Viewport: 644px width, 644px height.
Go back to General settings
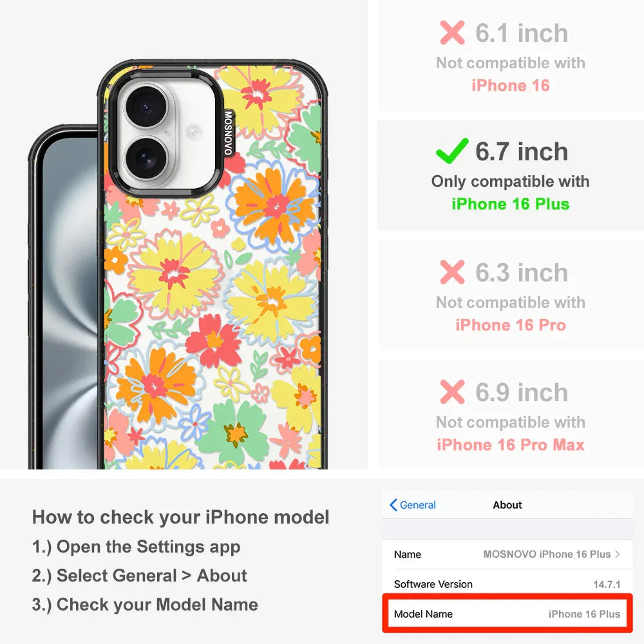412,505
